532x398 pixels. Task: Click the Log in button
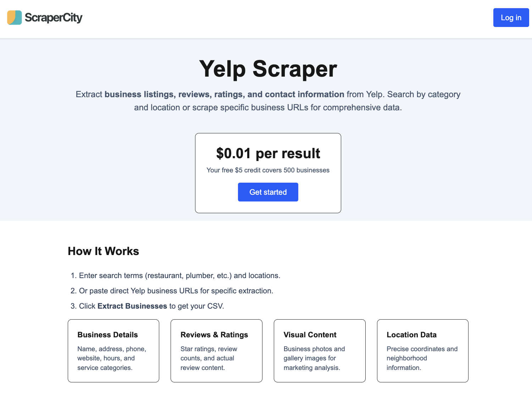511,17
